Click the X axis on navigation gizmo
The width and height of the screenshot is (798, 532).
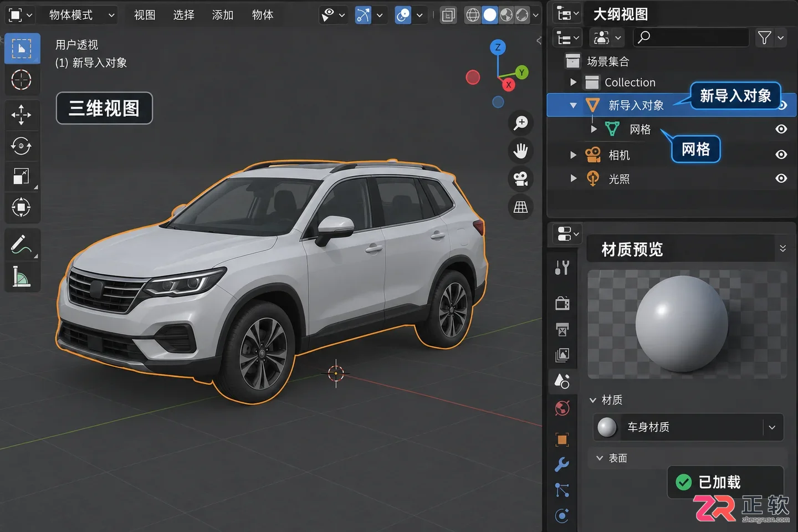tap(508, 85)
